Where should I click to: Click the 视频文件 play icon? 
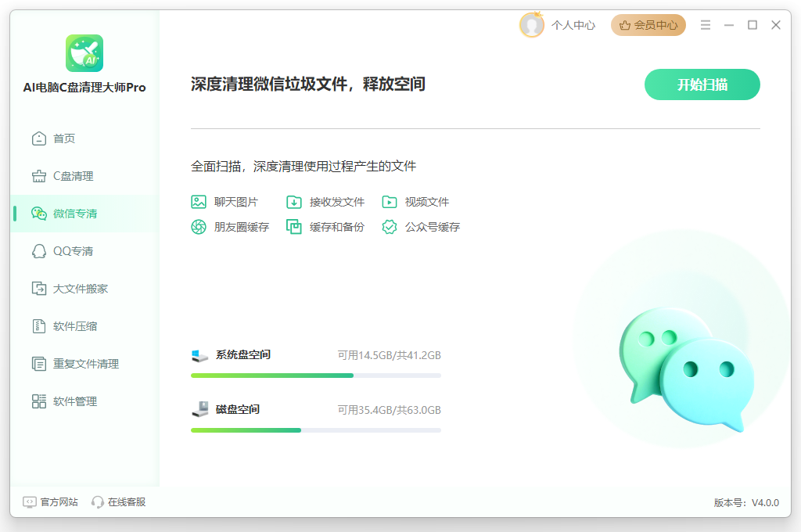pyautogui.click(x=390, y=202)
